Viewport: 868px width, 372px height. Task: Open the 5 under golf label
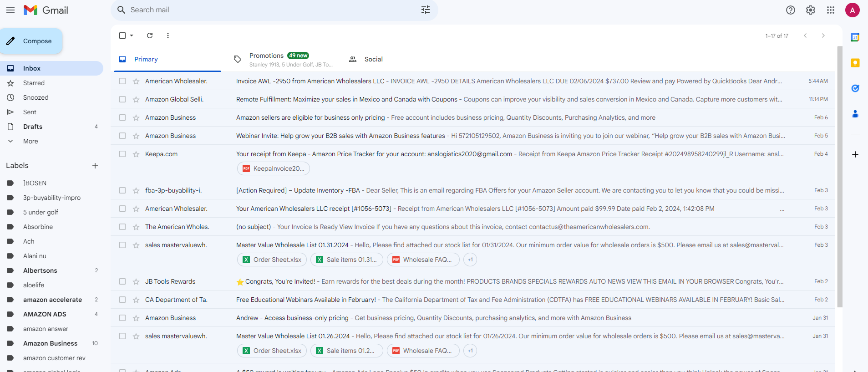51,212
